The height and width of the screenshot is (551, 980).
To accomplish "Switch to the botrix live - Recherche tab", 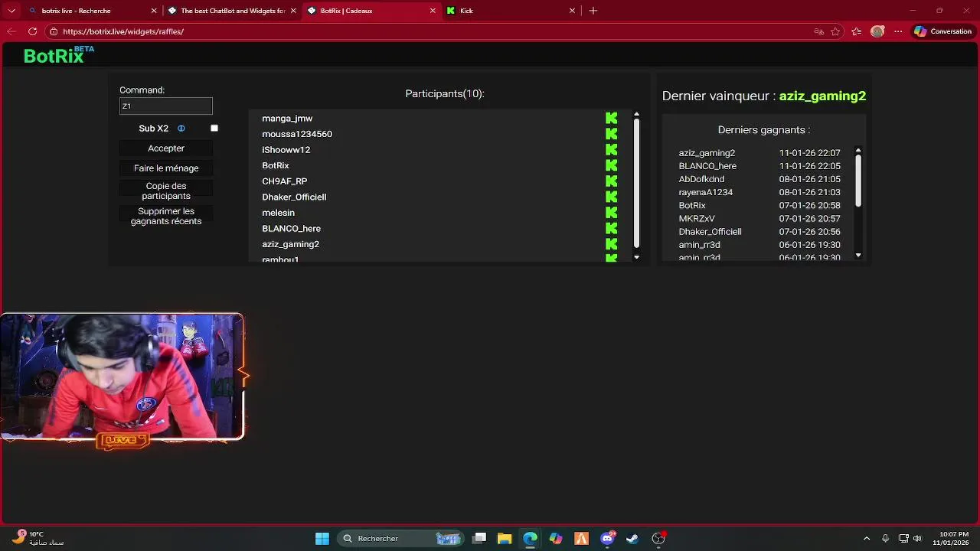I will [x=91, y=11].
